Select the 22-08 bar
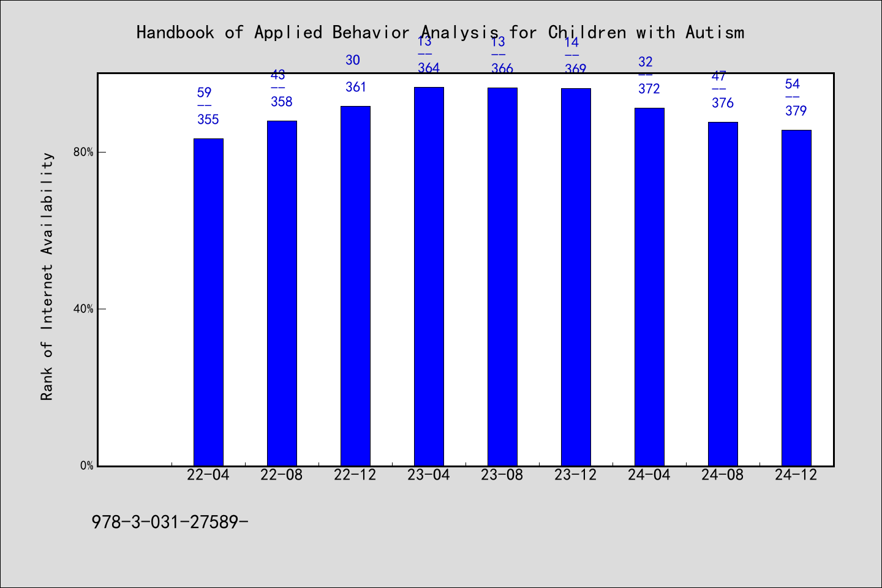The image size is (882, 588). point(282,293)
